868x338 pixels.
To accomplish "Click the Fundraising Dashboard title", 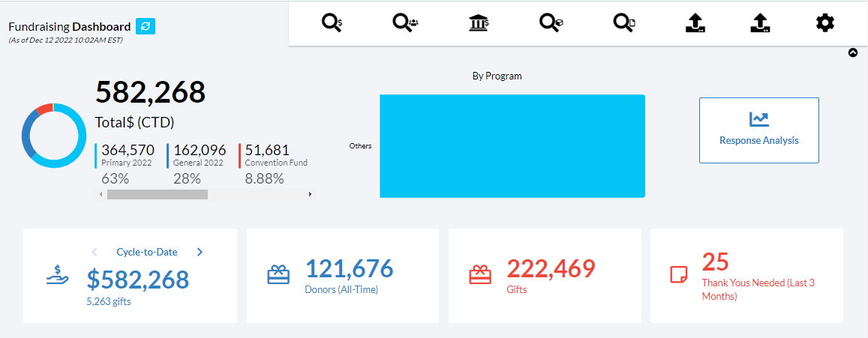I will coord(70,26).
